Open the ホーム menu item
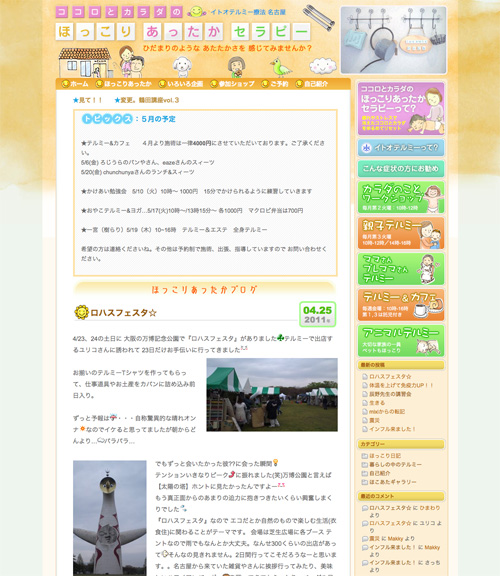 tap(75, 84)
